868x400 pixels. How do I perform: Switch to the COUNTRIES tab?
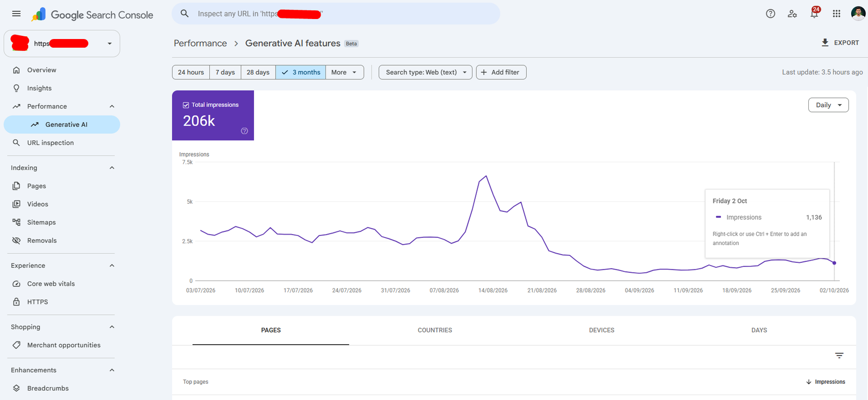tap(435, 330)
